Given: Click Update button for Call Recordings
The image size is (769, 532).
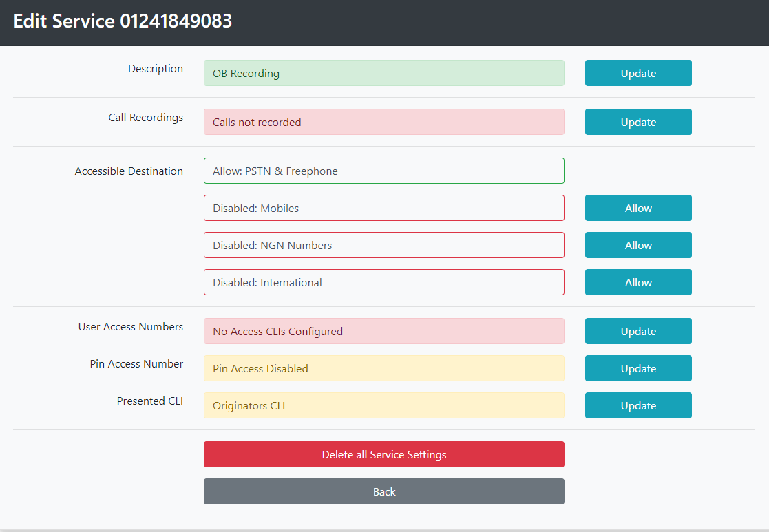Looking at the screenshot, I should [638, 122].
